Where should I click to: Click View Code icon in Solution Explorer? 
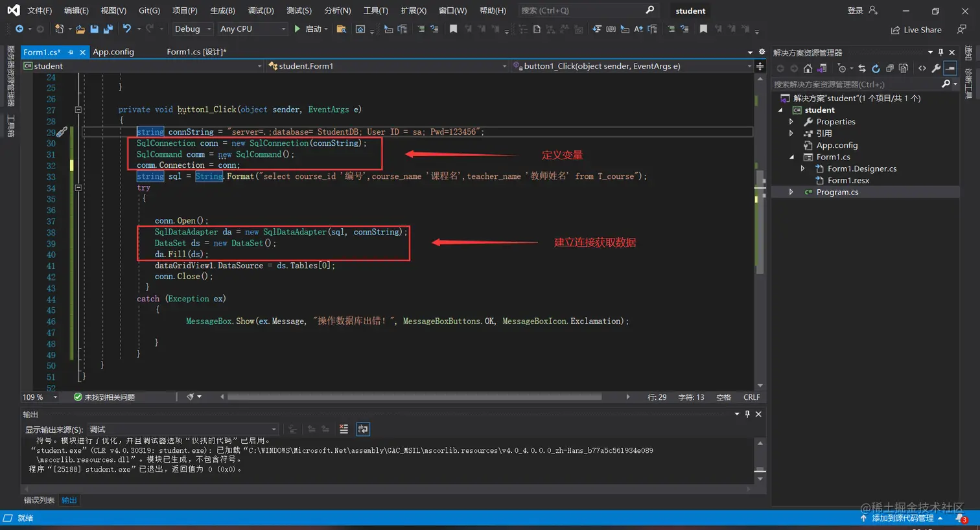922,69
